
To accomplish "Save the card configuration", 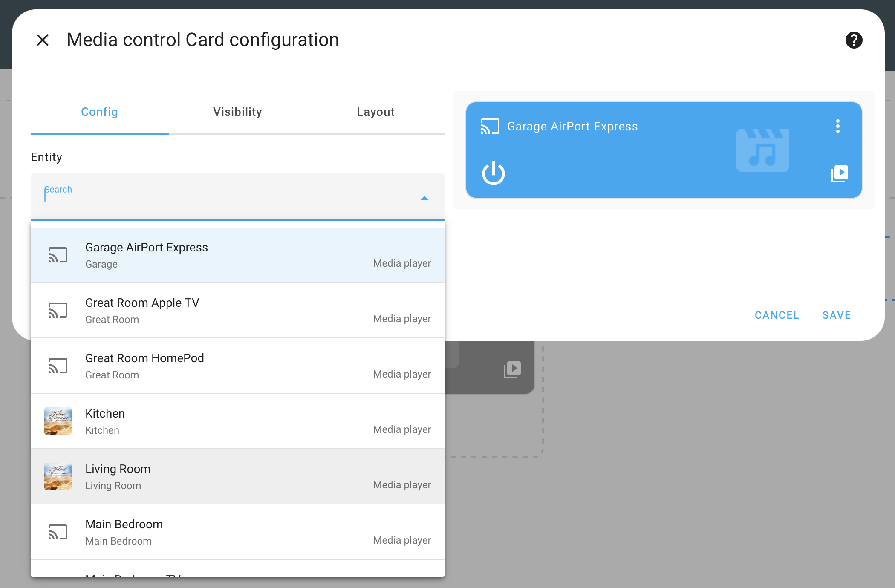I will click(836, 315).
